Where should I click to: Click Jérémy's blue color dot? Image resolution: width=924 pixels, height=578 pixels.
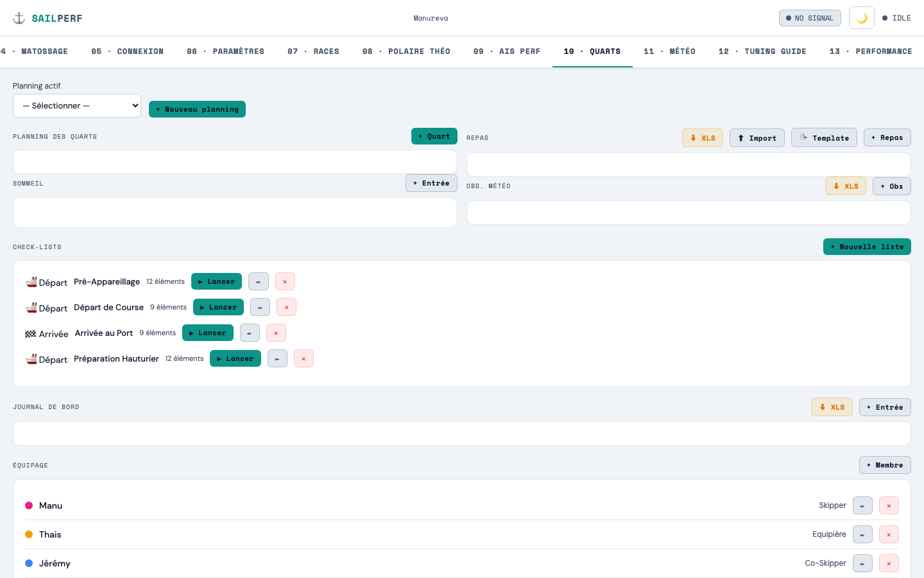click(29, 563)
